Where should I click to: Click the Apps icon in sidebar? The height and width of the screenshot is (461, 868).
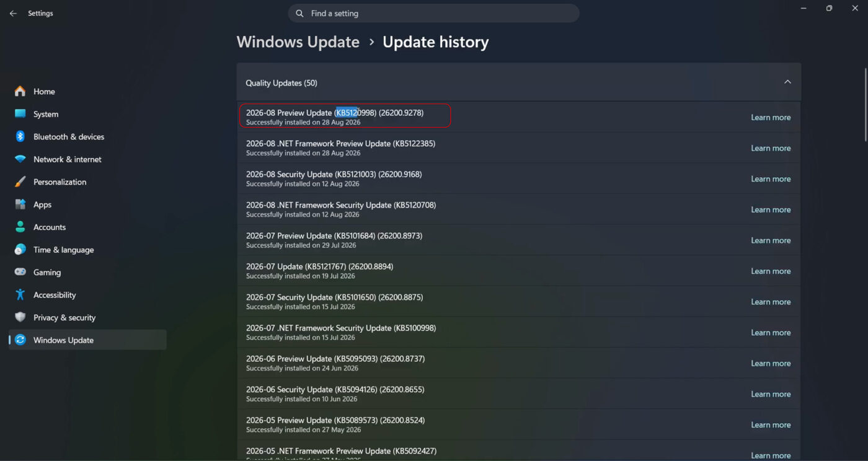point(20,204)
